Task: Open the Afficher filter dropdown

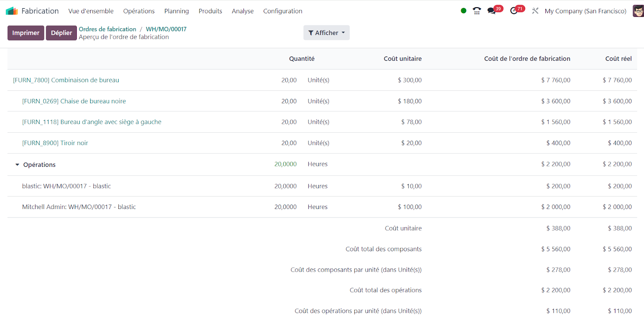Action: click(x=326, y=33)
